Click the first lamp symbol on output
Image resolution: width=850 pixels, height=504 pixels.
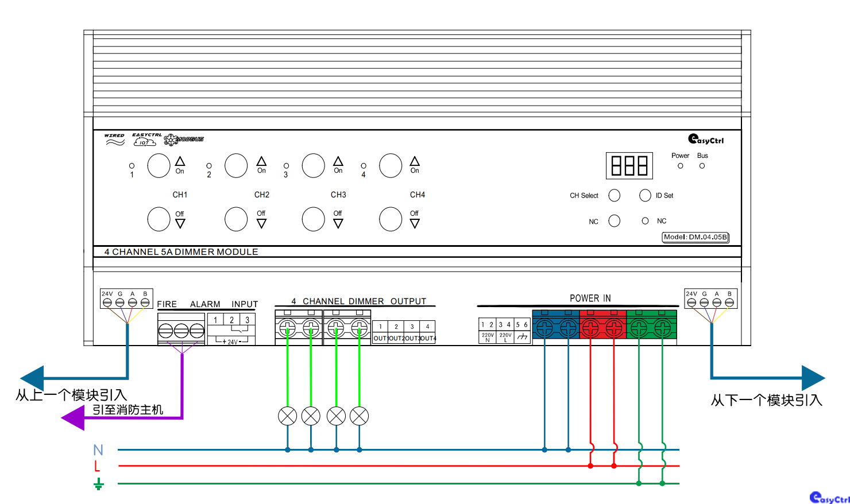288,416
